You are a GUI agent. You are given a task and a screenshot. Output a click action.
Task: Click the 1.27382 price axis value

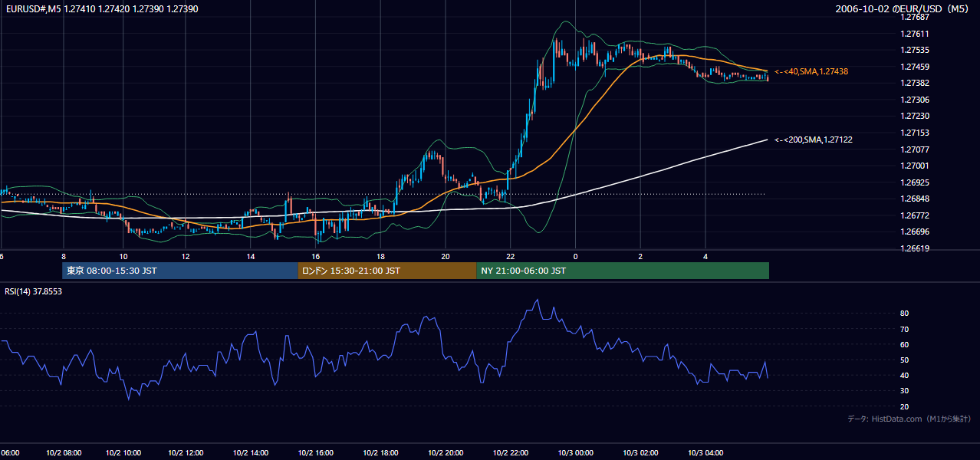point(914,83)
